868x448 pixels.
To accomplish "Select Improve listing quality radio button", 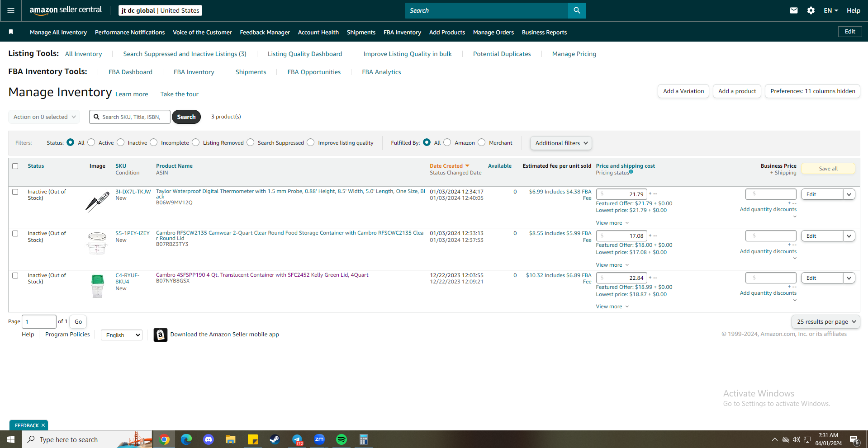I will (x=311, y=142).
